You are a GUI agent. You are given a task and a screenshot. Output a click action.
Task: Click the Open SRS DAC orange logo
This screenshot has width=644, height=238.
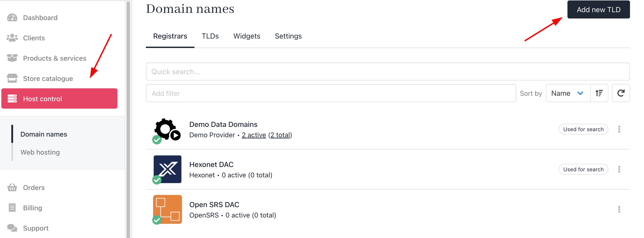(167, 209)
